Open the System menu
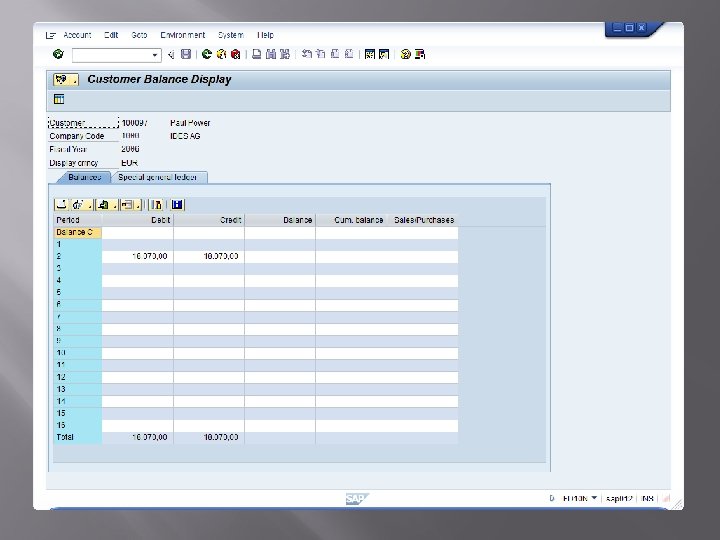Image resolution: width=720 pixels, height=540 pixels. tap(231, 35)
